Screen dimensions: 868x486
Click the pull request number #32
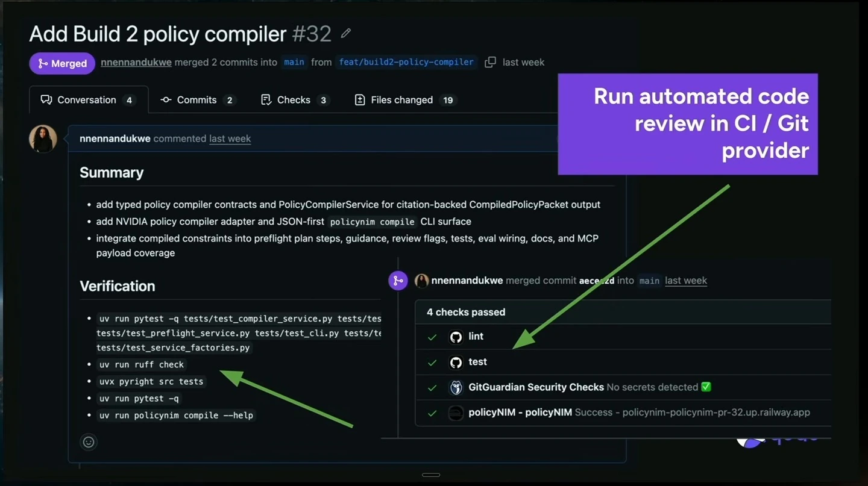click(x=312, y=34)
